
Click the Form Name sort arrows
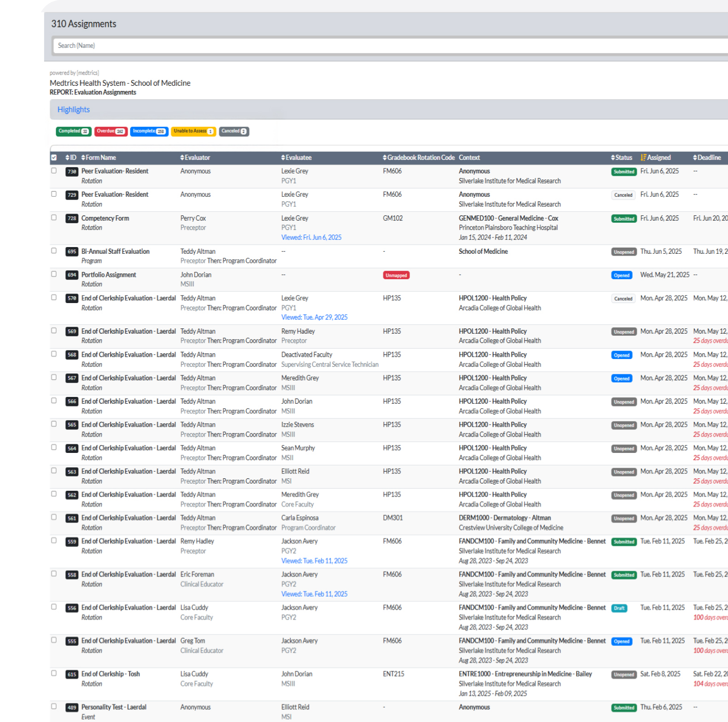(x=82, y=157)
